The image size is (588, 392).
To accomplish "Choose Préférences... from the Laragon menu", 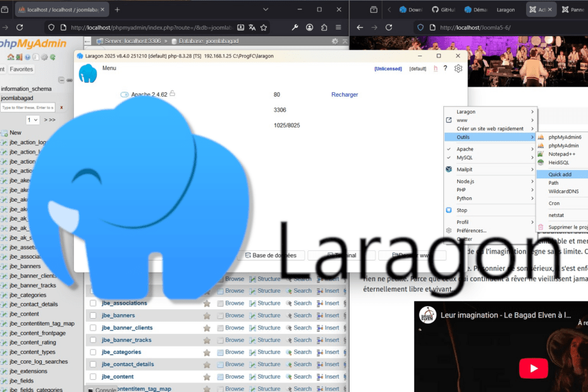I will tap(471, 231).
